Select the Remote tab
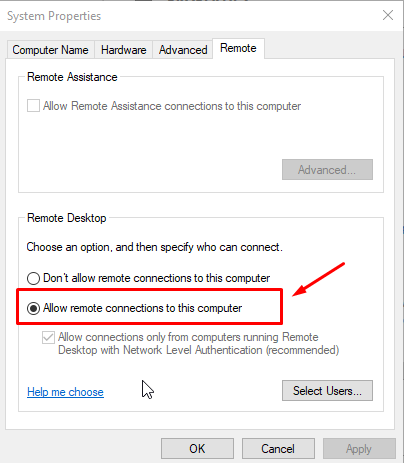The height and width of the screenshot is (463, 404). (x=238, y=48)
